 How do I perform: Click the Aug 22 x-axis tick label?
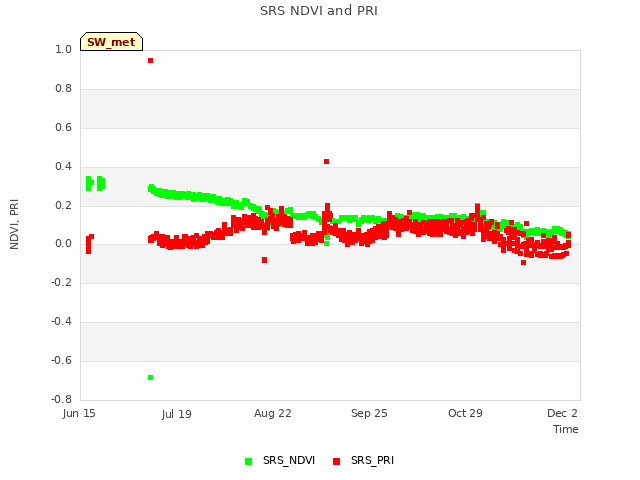[x=273, y=413]
